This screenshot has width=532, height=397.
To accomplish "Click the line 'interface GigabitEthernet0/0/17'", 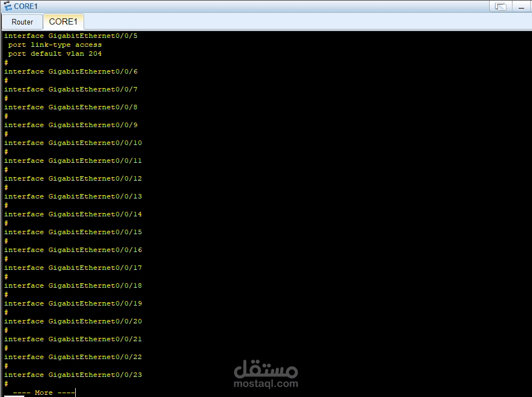I will coord(73,268).
